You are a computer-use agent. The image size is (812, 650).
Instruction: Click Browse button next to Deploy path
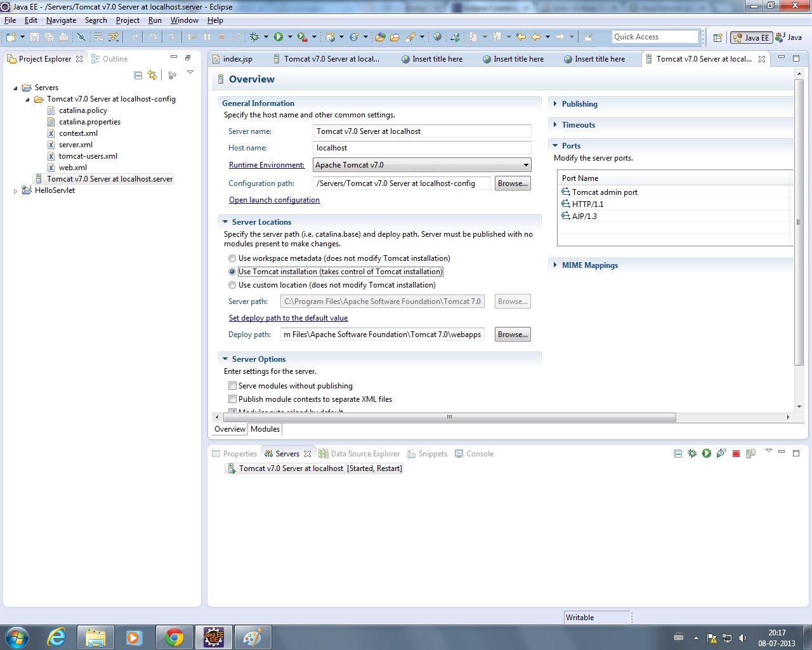pyautogui.click(x=513, y=335)
